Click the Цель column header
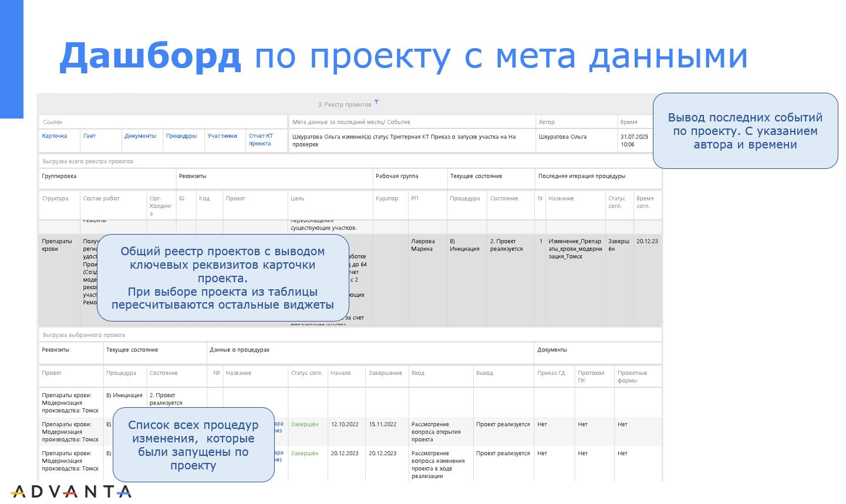 pos(298,199)
